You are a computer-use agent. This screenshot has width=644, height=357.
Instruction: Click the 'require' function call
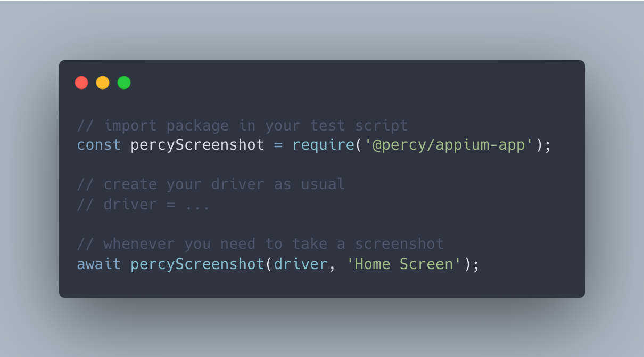(323, 145)
